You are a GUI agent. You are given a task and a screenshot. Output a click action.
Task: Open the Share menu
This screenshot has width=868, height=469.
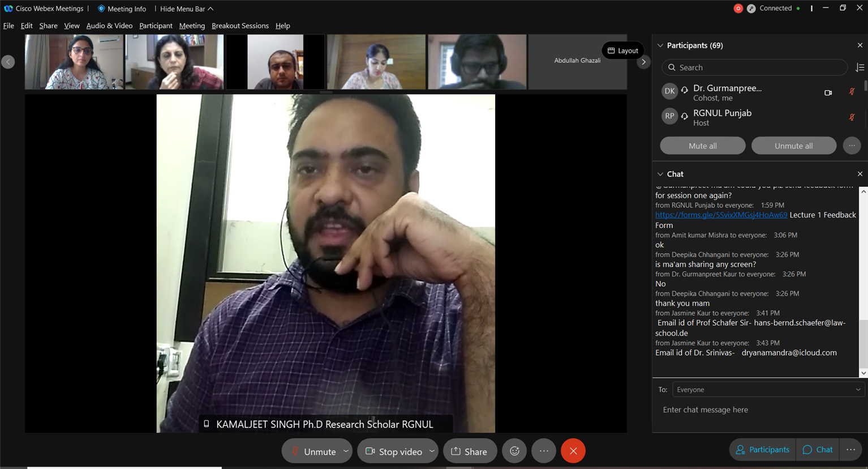pyautogui.click(x=48, y=25)
